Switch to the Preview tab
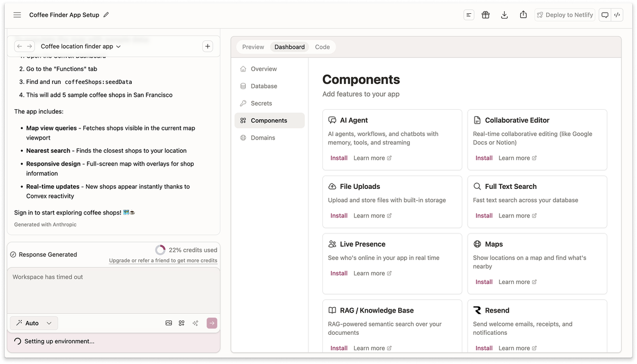The image size is (637, 364). click(253, 47)
